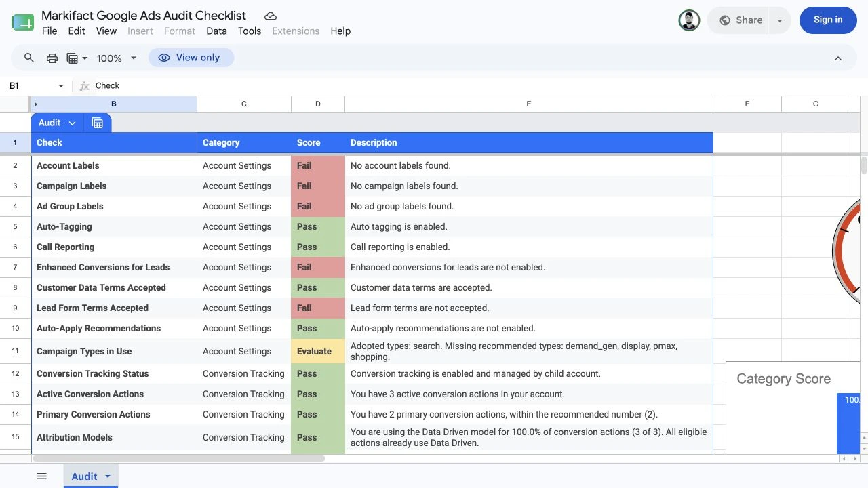Click the Pass score for Auto-Tagging

pyautogui.click(x=318, y=226)
